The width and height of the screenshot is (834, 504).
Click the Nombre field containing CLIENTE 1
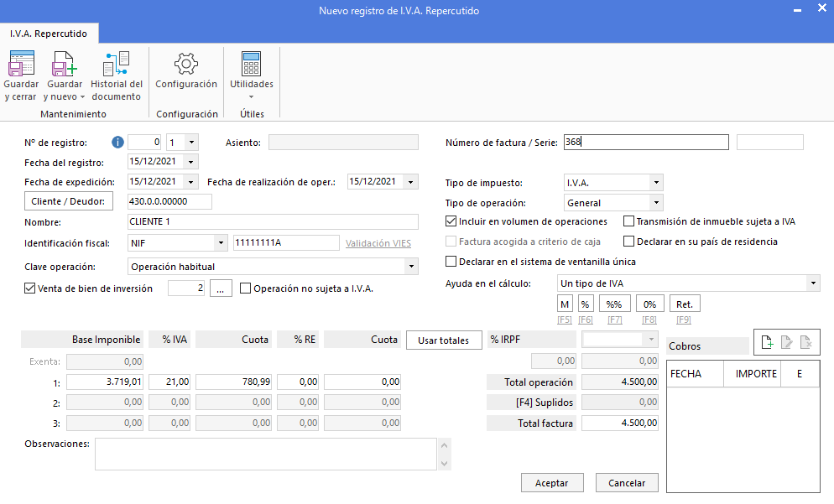pos(273,221)
